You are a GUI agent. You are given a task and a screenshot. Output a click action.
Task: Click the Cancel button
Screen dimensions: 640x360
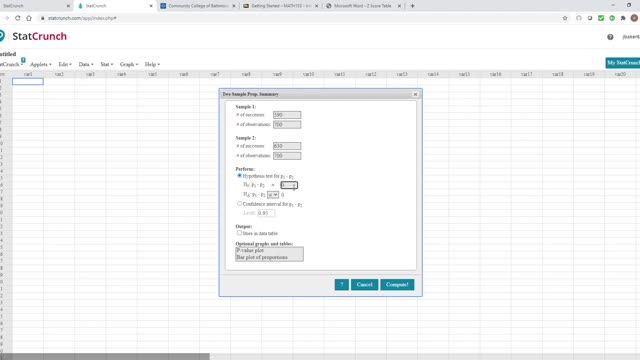364,284
